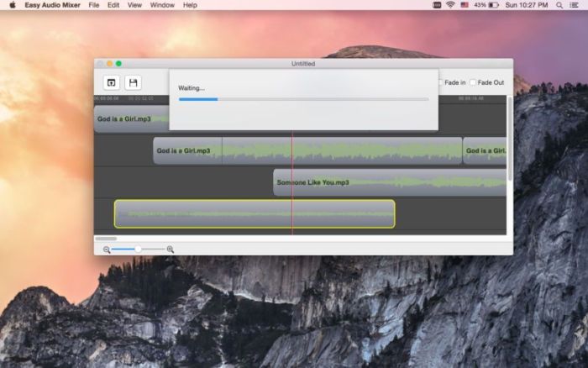Viewport: 588px width, 368px height.
Task: Click the battery status icon
Action: pos(494,5)
